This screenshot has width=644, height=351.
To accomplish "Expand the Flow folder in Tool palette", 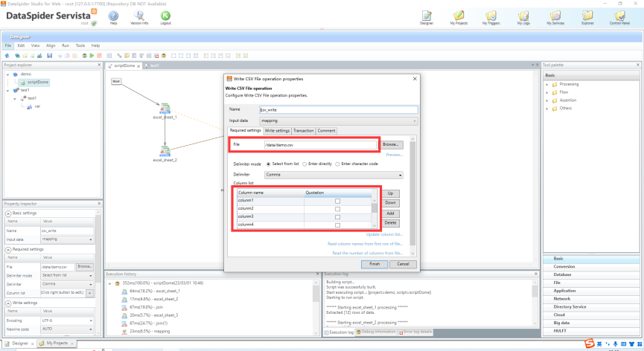I will 547,93.
